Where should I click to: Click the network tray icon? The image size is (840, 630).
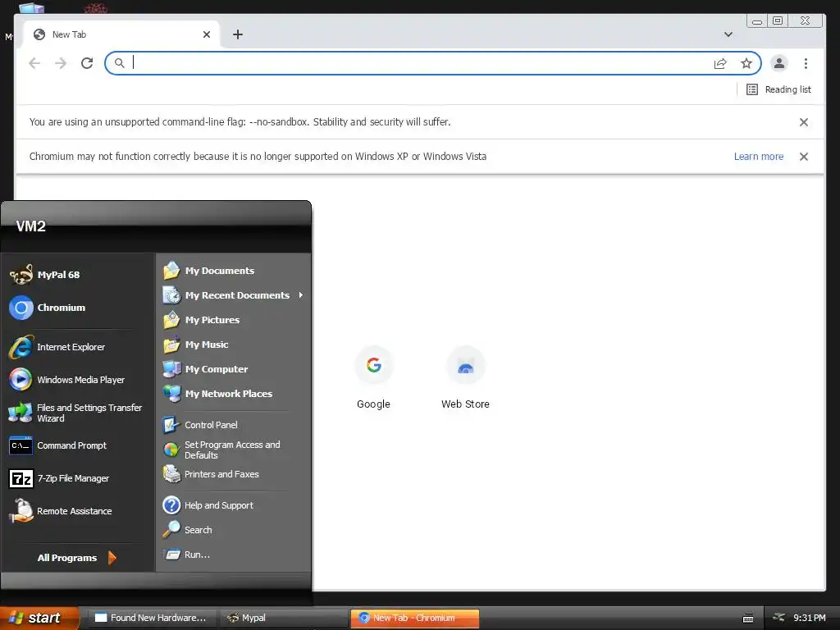pos(779,618)
